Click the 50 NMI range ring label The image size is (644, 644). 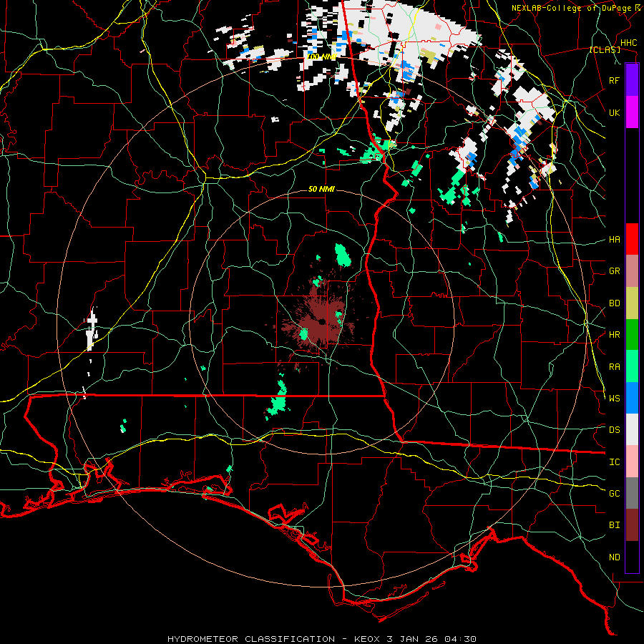(x=321, y=189)
